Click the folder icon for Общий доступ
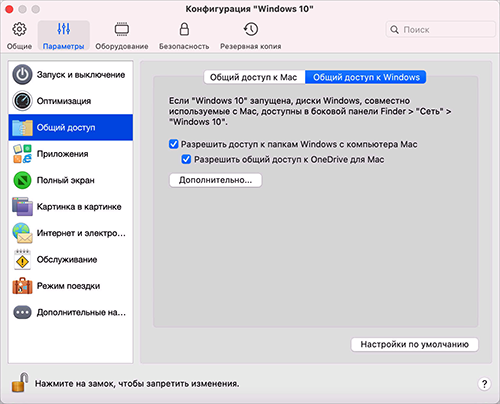Screen dimensions: 500x404 click(x=22, y=127)
